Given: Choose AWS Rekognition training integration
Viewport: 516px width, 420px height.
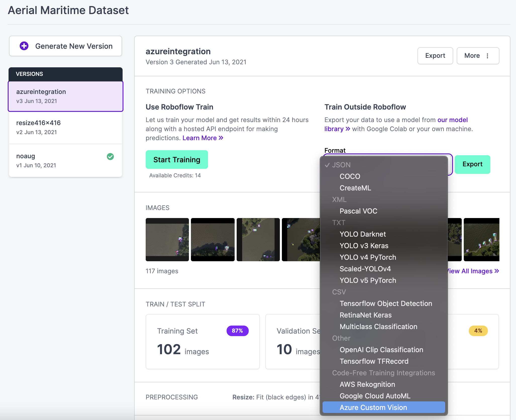Looking at the screenshot, I should [x=367, y=384].
